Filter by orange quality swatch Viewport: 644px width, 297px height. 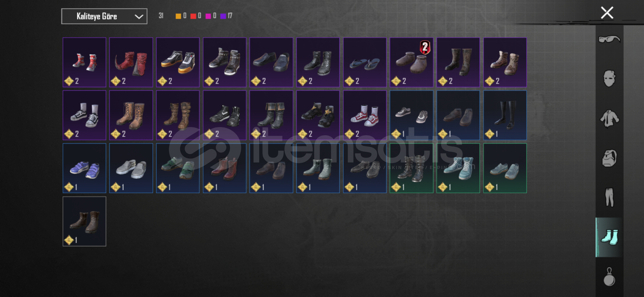(x=178, y=16)
